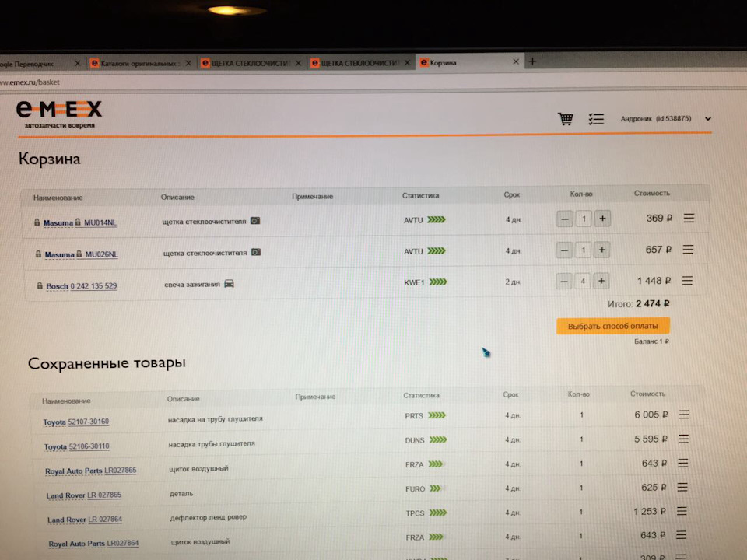Screen dimensions: 747x560
Task: Click PRTS statistics for Toyota 52107-30160
Action: (425, 415)
